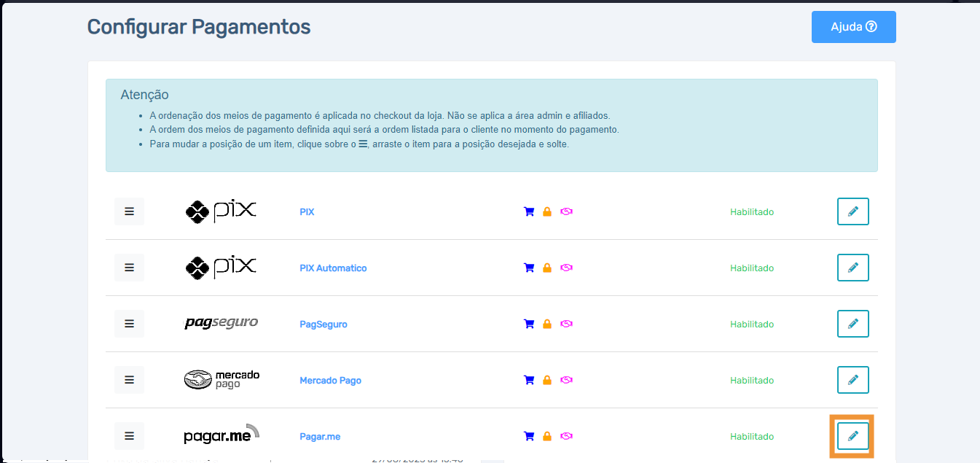Click the cart icon in Pagar.me row
This screenshot has width=980, height=463.
coord(529,436)
